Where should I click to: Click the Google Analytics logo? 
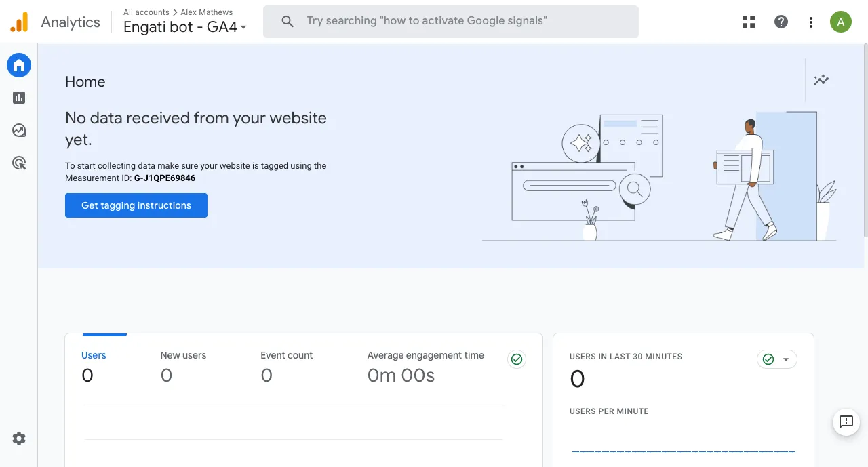pyautogui.click(x=19, y=22)
